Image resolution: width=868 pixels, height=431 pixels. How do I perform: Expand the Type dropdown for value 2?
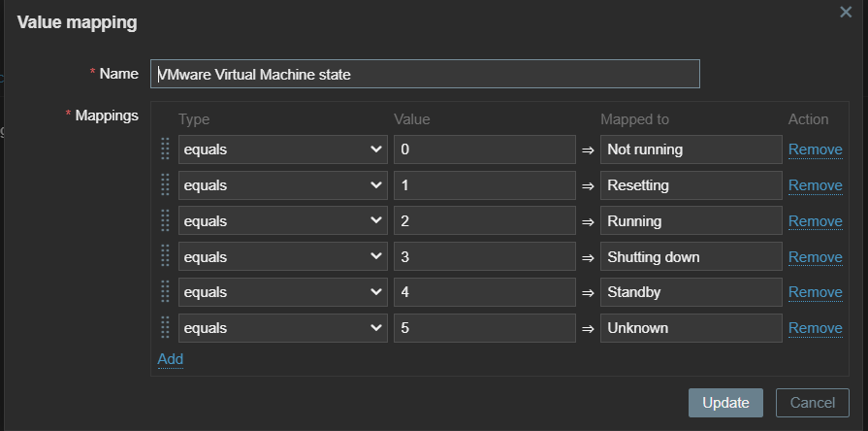click(x=282, y=221)
